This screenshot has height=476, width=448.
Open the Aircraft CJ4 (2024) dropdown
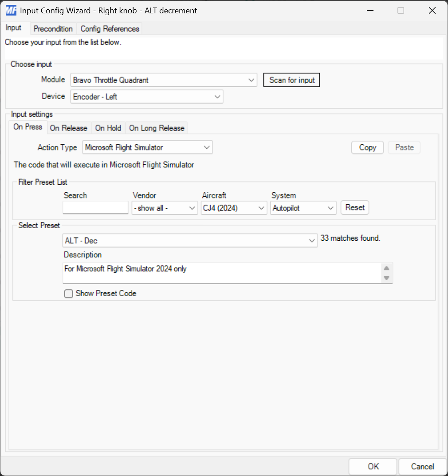tap(234, 208)
